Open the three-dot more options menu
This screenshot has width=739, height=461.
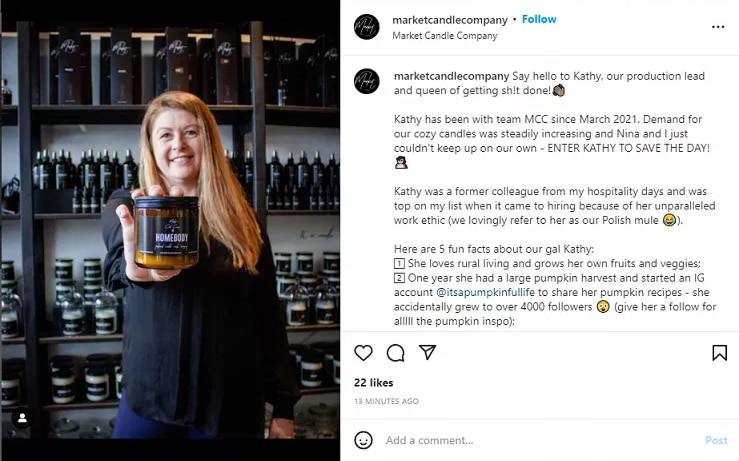pos(718,27)
